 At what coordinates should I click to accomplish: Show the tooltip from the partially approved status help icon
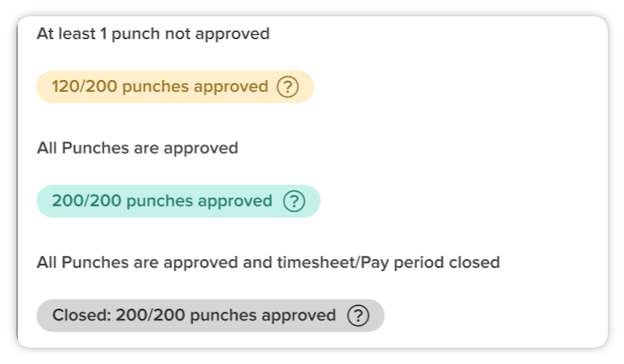288,87
